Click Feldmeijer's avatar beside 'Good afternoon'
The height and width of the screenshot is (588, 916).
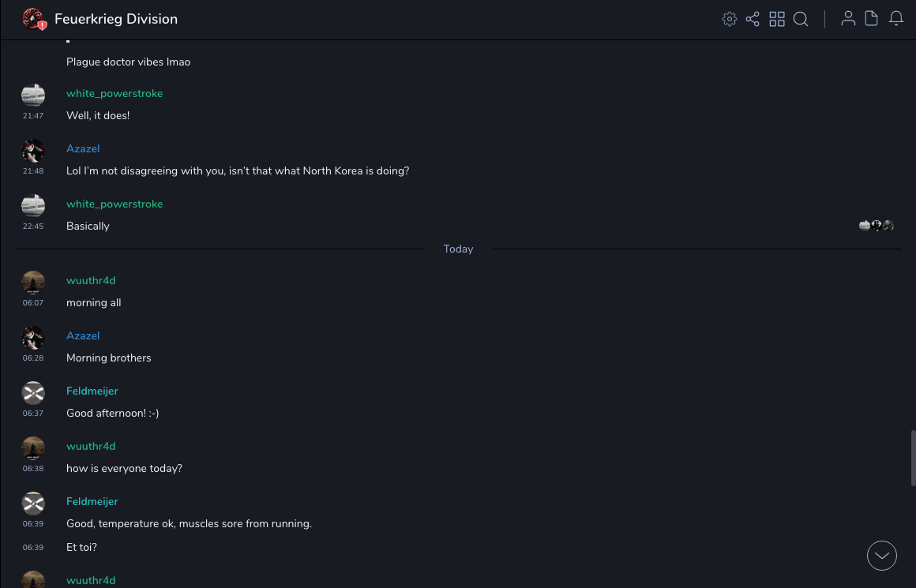point(33,392)
